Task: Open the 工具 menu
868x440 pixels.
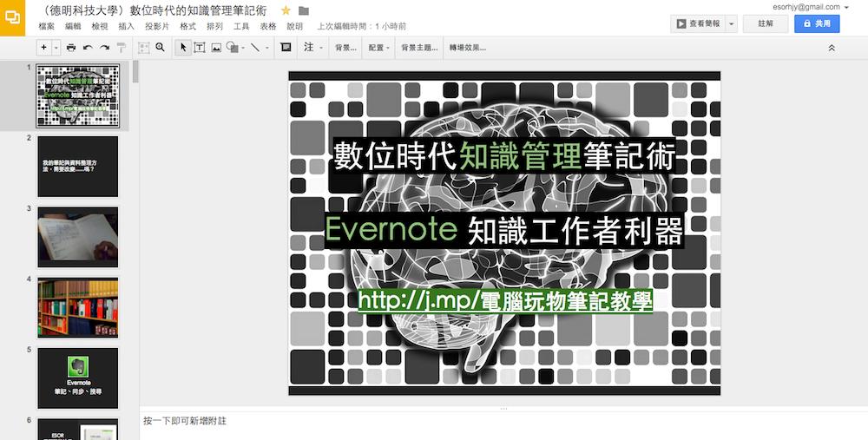Action: [241, 26]
